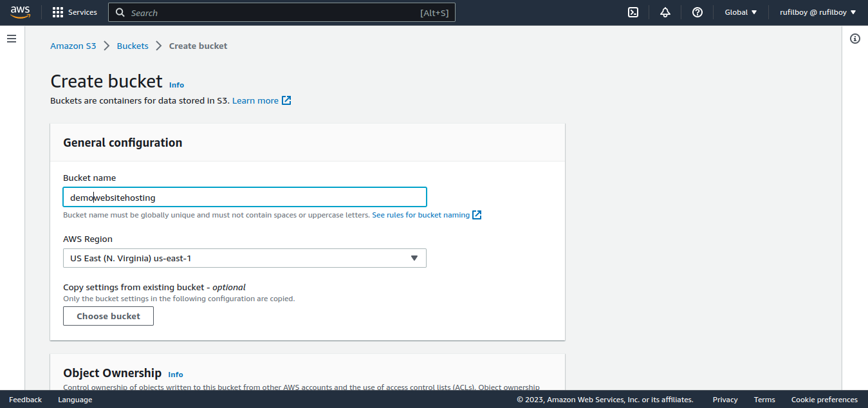Click the external link icon beside bucket naming rules
Image resolution: width=868 pixels, height=408 pixels.
click(x=477, y=215)
